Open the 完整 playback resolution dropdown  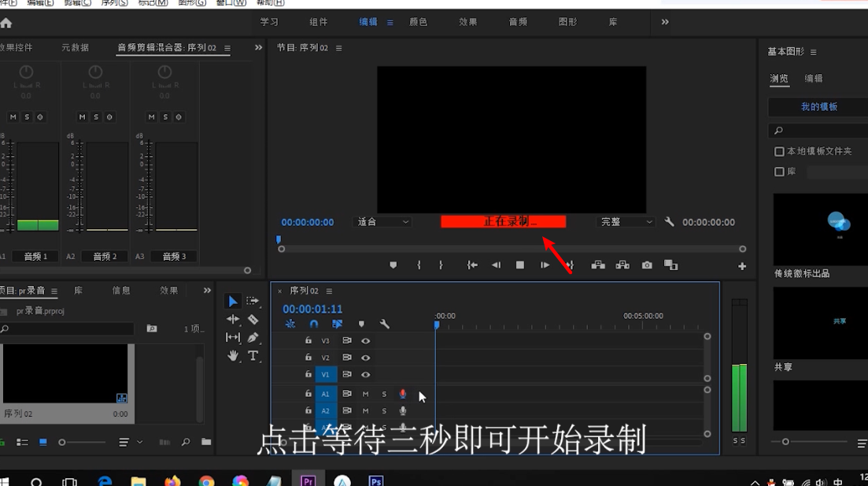point(624,222)
